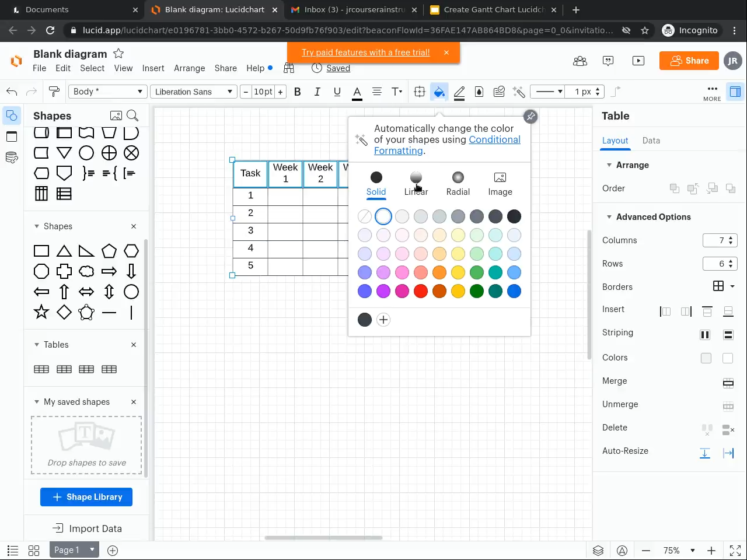The height and width of the screenshot is (560, 747).
Task: Open the search shapes magnifier icon
Action: 132,116
